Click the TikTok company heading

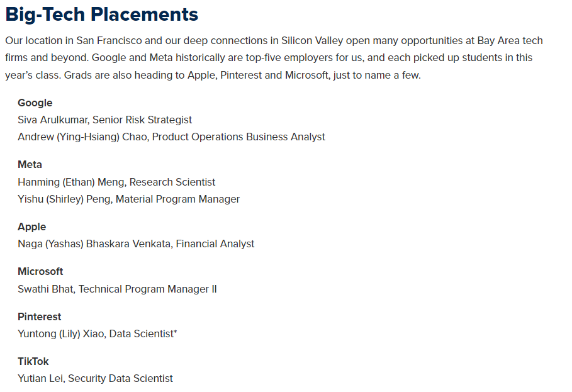[33, 361]
